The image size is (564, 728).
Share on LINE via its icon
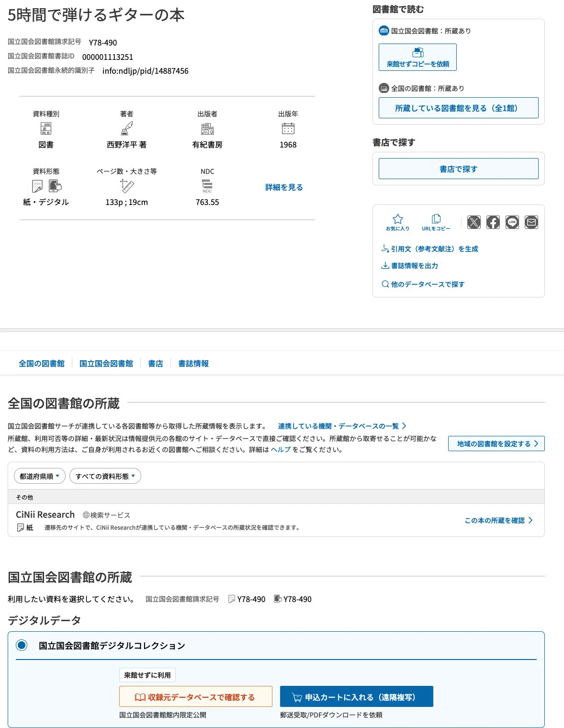pos(512,222)
